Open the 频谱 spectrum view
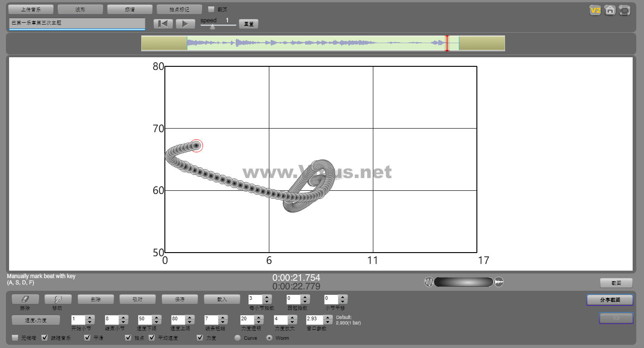The height and width of the screenshot is (348, 644). [129, 9]
